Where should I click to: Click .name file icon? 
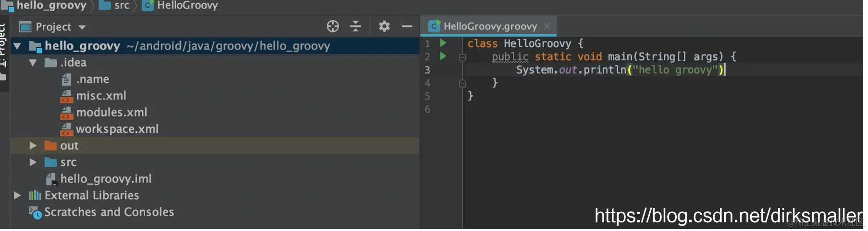tap(66, 79)
